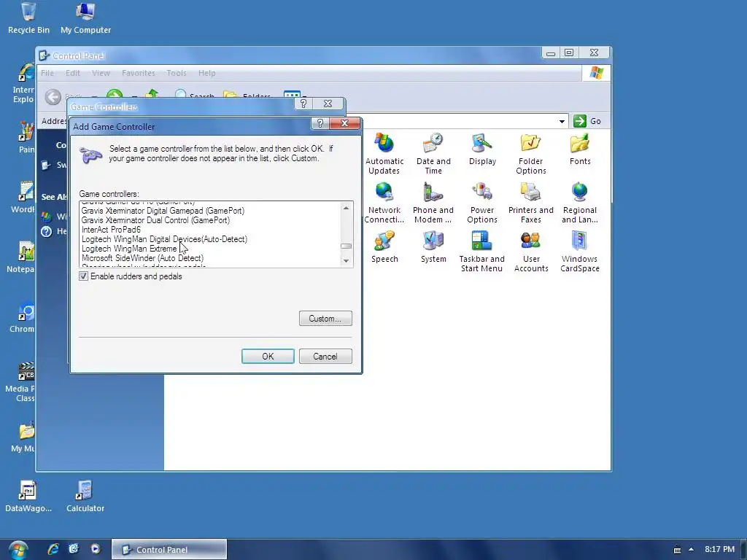Click the Cancel button
The width and height of the screenshot is (747, 560).
tap(325, 356)
